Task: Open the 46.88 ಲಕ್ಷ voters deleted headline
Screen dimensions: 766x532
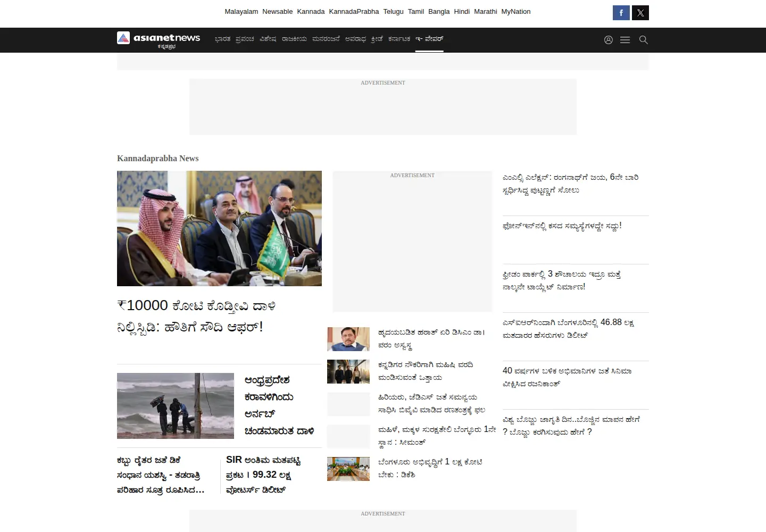Action: (x=568, y=329)
